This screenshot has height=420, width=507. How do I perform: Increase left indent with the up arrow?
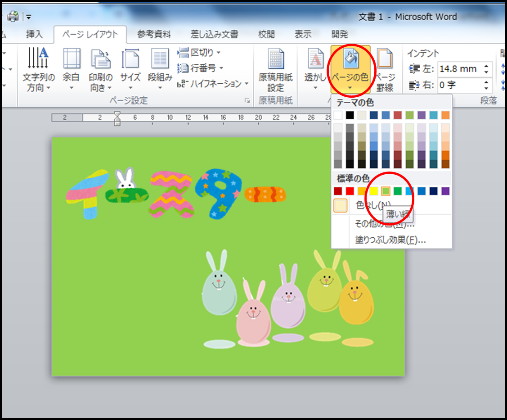(486, 66)
